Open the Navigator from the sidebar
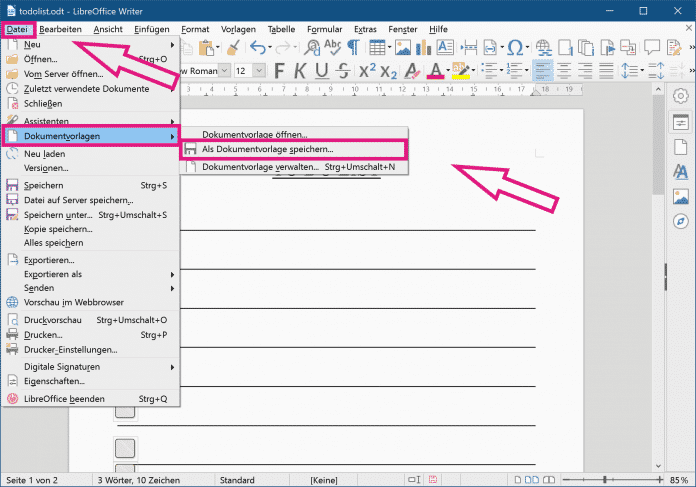696x487 pixels. coord(681,220)
